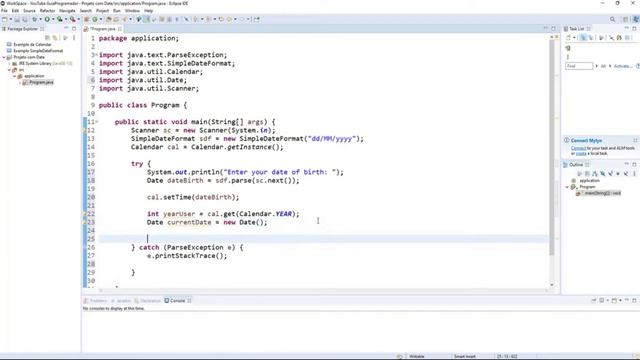
Task: Close the Program.java editor tab
Action: [120, 29]
